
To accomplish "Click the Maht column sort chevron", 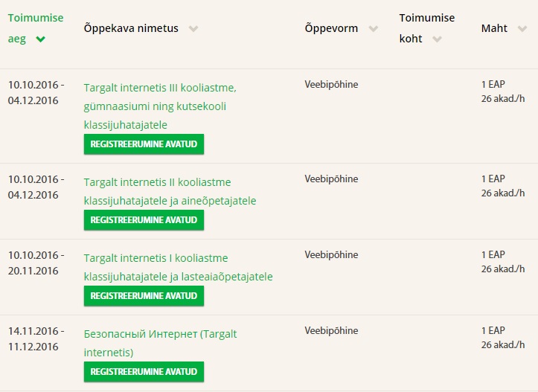I will [522, 28].
